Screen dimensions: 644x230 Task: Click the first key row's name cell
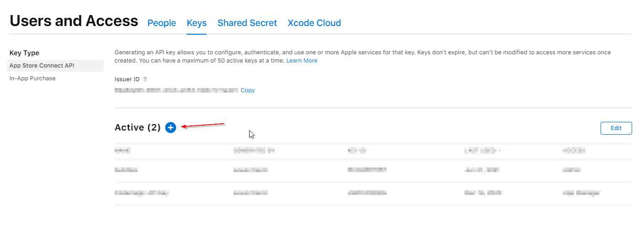[126, 170]
